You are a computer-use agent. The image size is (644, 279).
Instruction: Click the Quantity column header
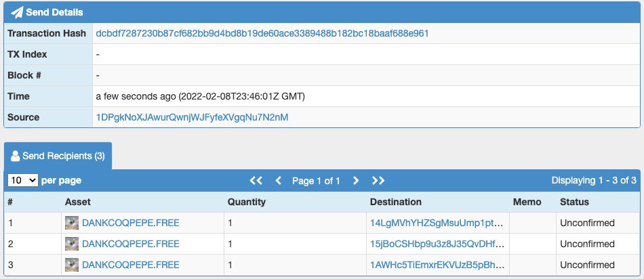click(x=247, y=202)
